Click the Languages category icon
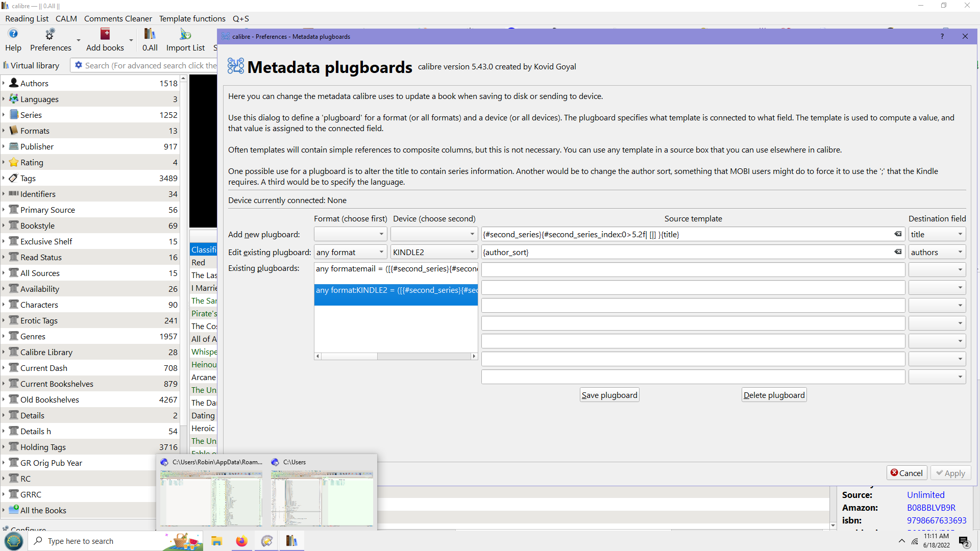 (x=14, y=98)
